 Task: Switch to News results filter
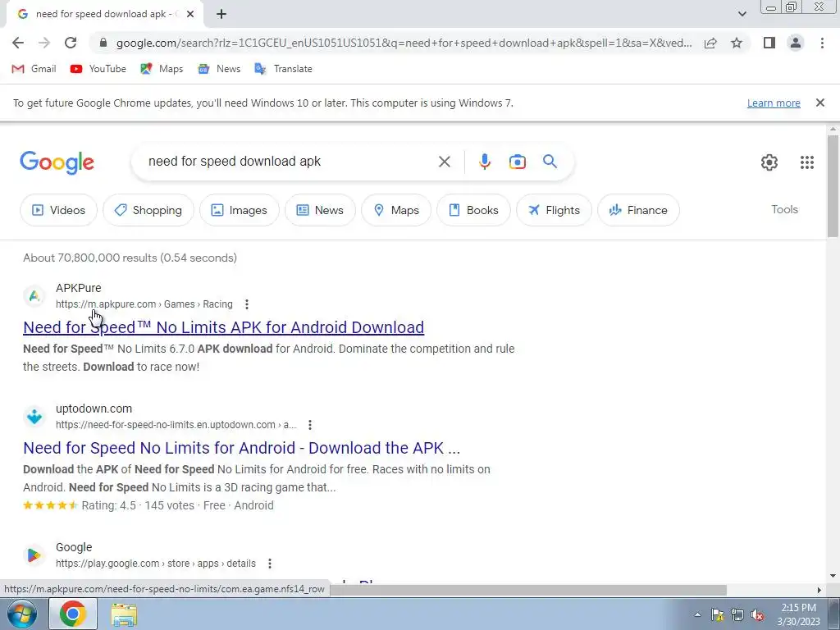pos(321,210)
